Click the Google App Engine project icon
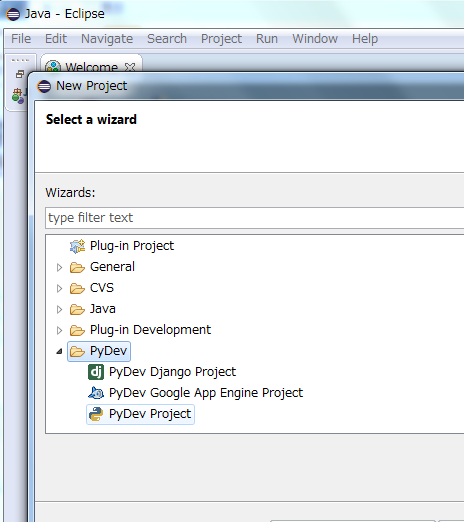Viewport: 464px width, 522px height. (96, 393)
